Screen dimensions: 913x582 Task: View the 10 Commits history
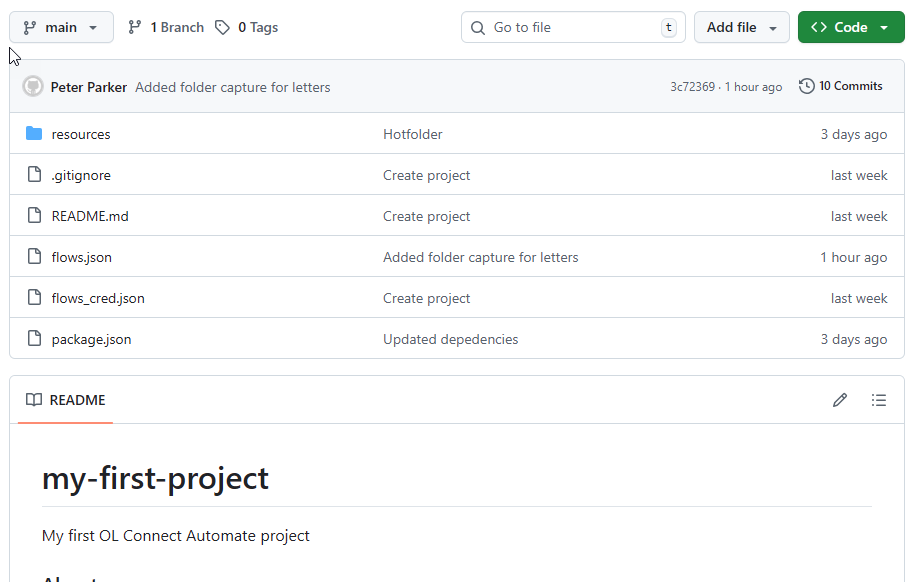pos(841,86)
